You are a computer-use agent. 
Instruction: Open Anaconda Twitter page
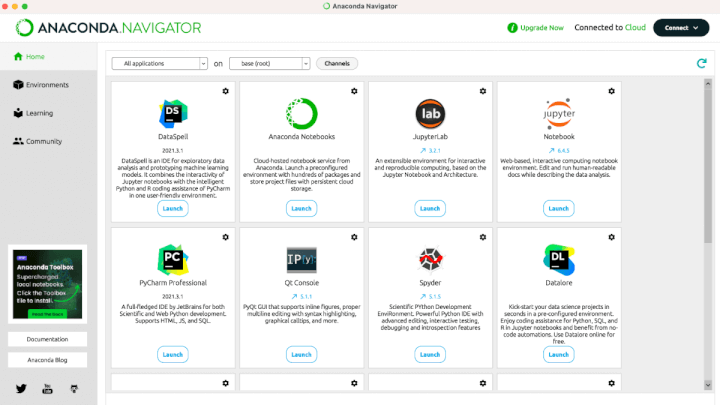[21, 389]
